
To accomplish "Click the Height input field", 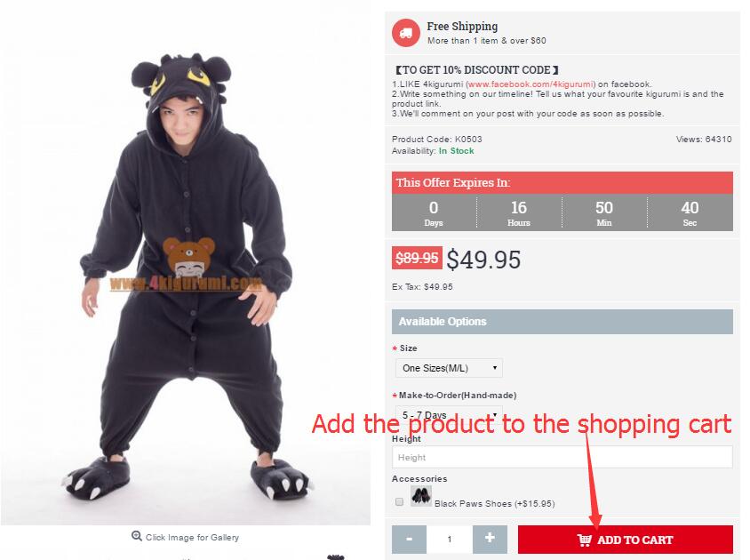I will (562, 457).
